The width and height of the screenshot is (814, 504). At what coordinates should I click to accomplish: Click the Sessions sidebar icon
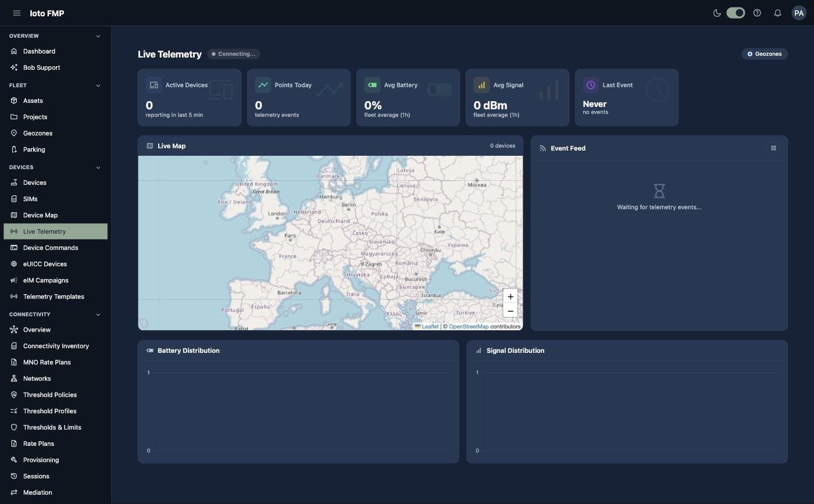14,476
